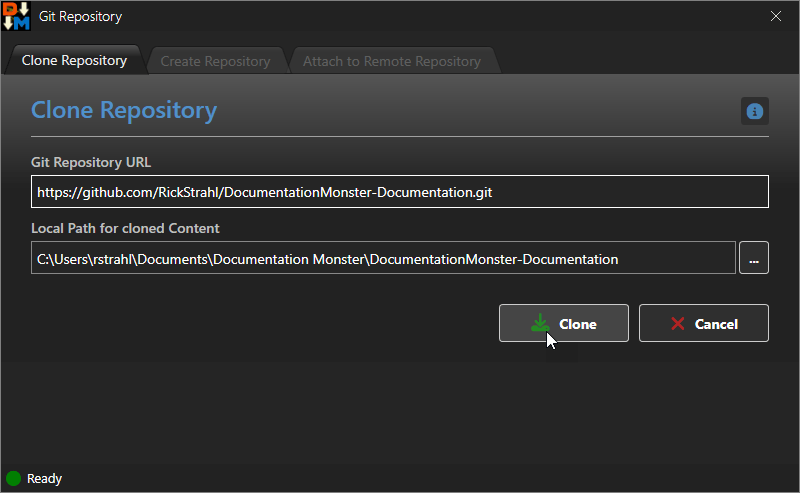Click the Cancel button
800x493 pixels.
coord(704,323)
